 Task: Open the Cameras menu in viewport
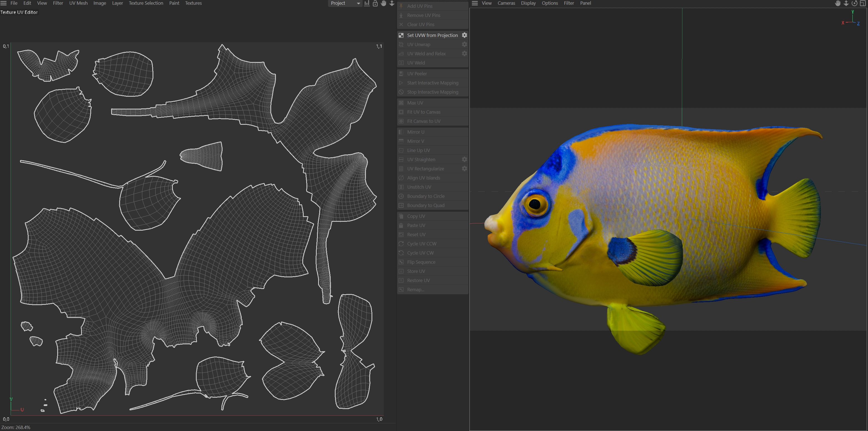506,3
